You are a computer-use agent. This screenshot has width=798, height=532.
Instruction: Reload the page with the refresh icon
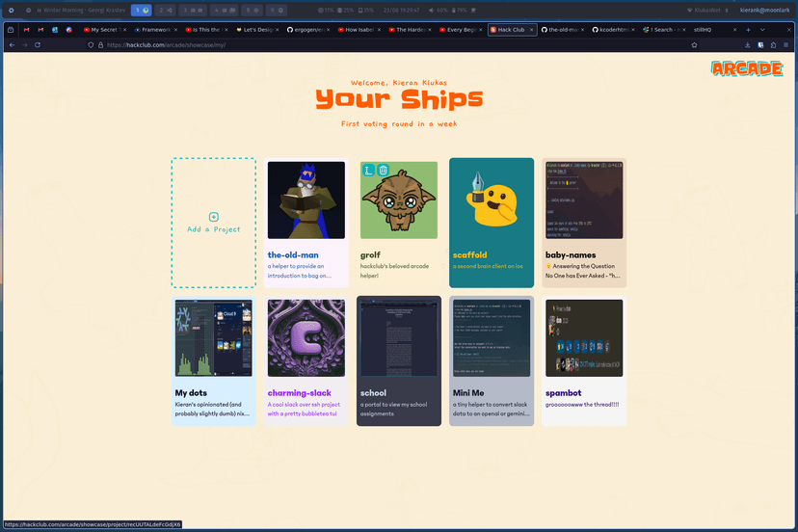tap(38, 44)
